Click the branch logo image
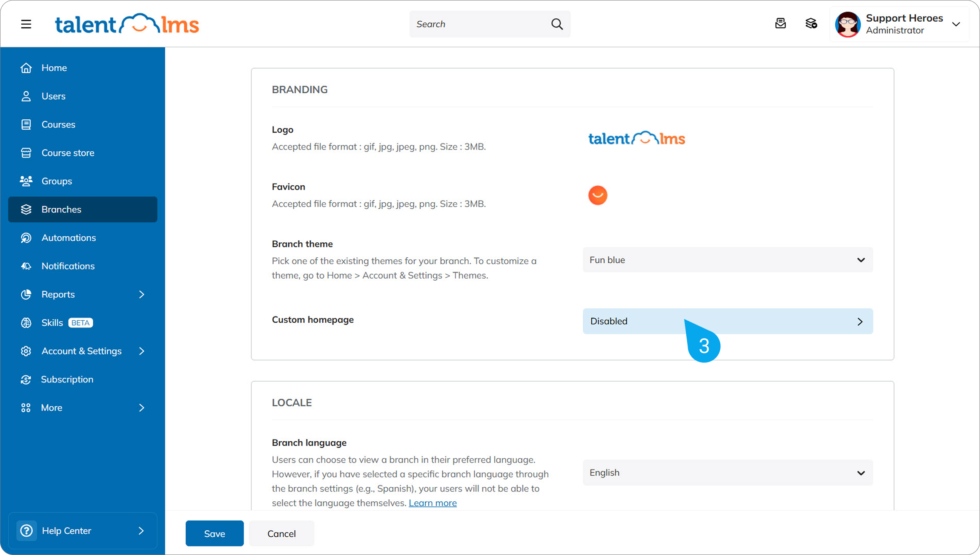 (x=636, y=138)
